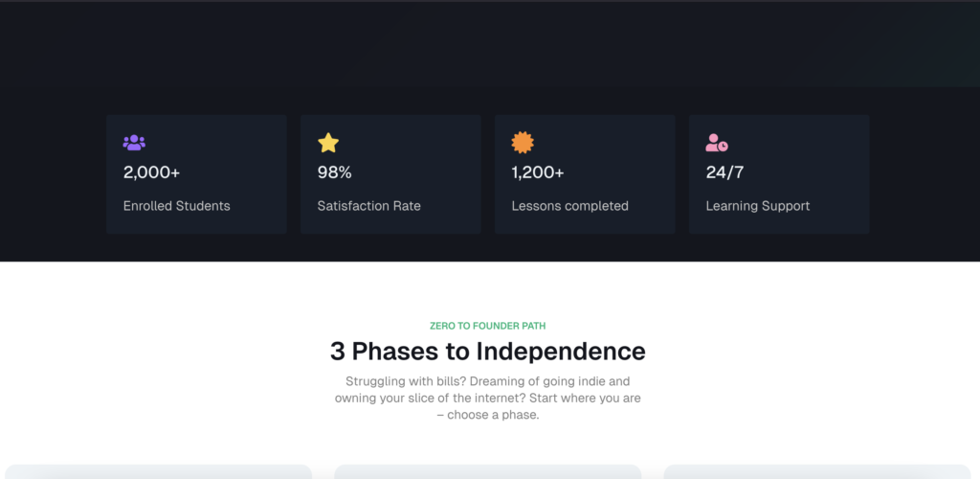Select the 98% satisfaction figure

tap(334, 172)
